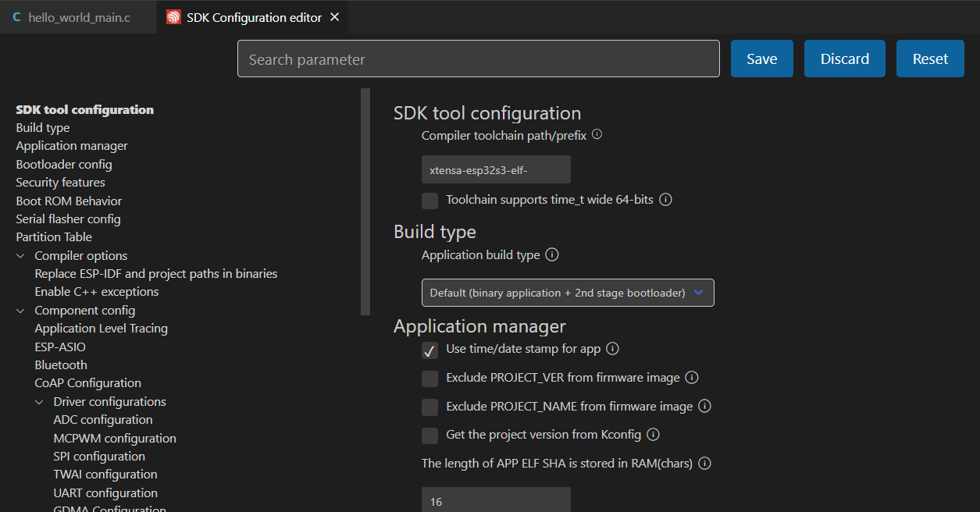This screenshot has height=512, width=980.
Task: Open Application manager in sidebar
Action: pos(72,146)
